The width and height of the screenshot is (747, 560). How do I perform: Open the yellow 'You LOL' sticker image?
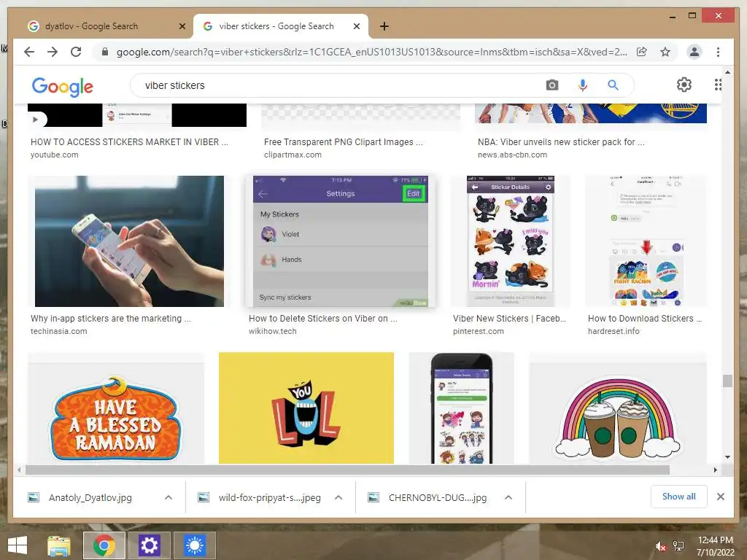306,408
